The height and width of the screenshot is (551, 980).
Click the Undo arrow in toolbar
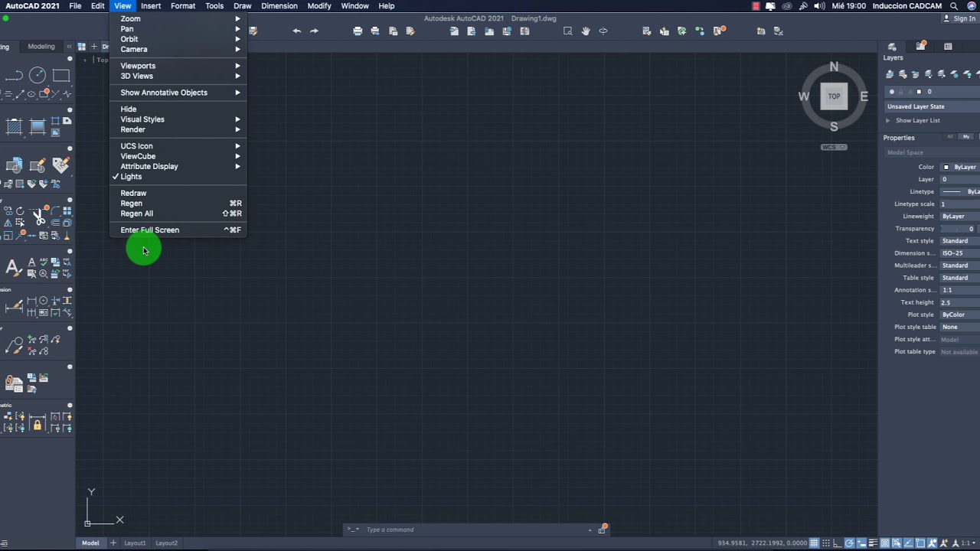297,31
